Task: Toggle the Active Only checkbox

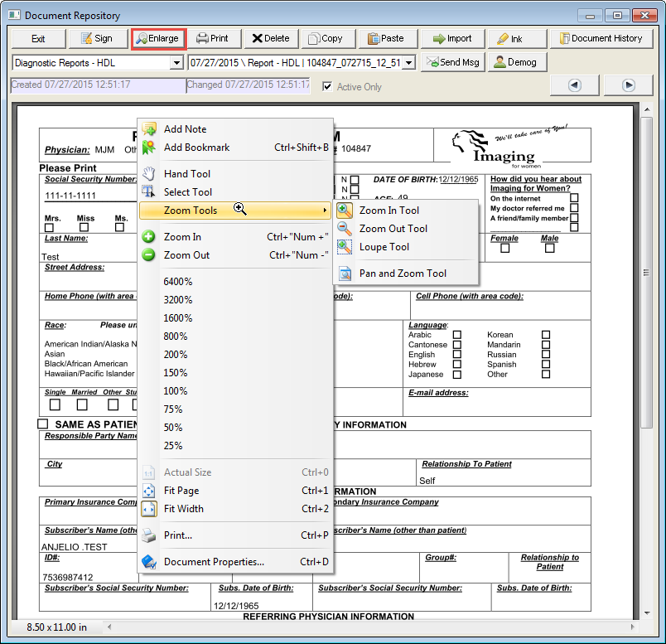Action: [327, 87]
